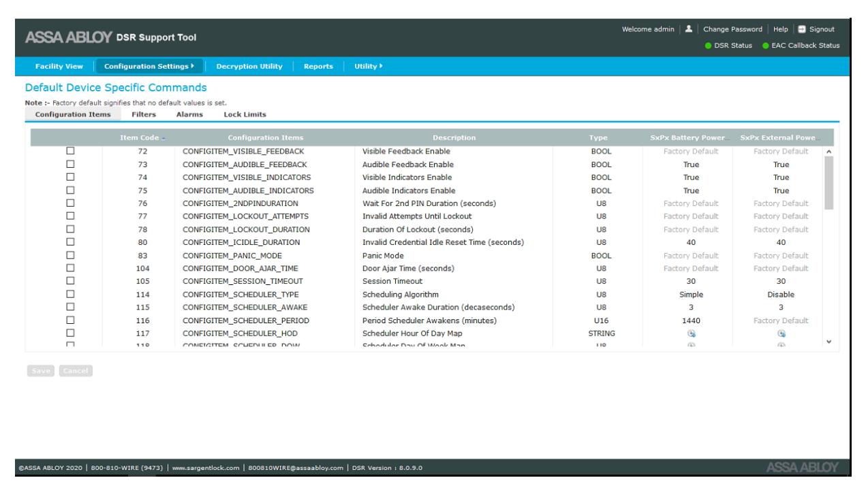The height and width of the screenshot is (493, 868).
Task: Select the Configuration Items tab
Action: point(72,115)
